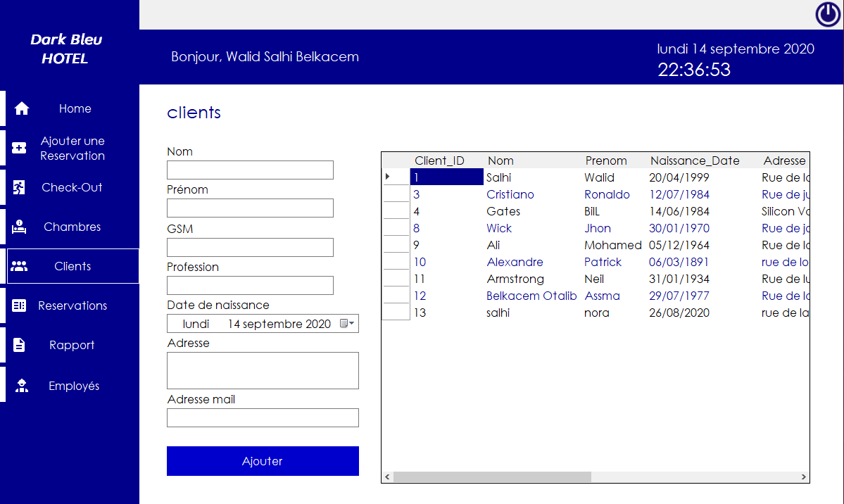This screenshot has height=504, width=844.
Task: Select date cell '14/06/1984'
Action: coord(679,211)
